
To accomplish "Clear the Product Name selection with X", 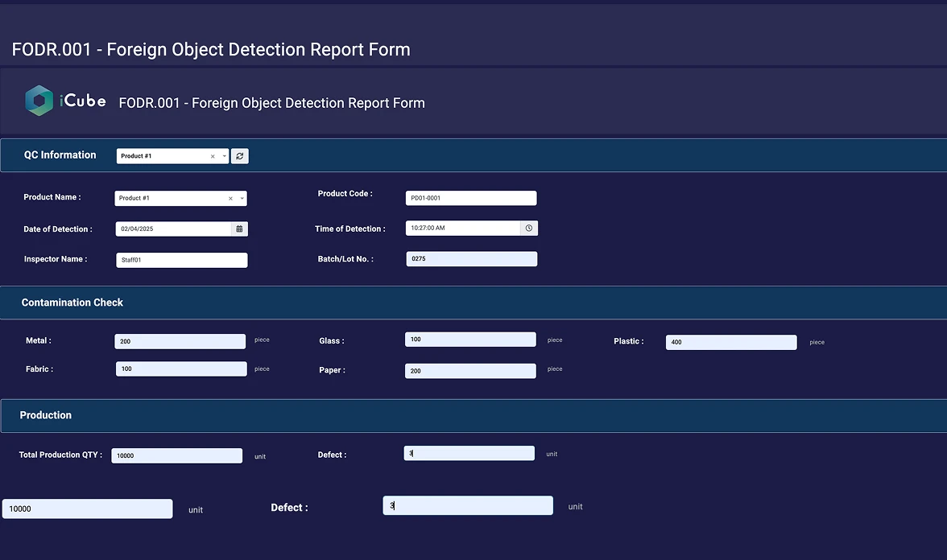I will (230, 199).
